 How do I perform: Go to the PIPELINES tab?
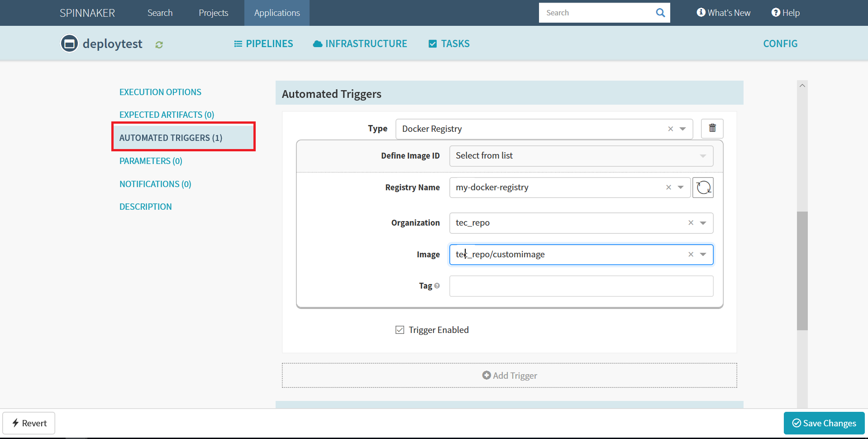tap(263, 43)
